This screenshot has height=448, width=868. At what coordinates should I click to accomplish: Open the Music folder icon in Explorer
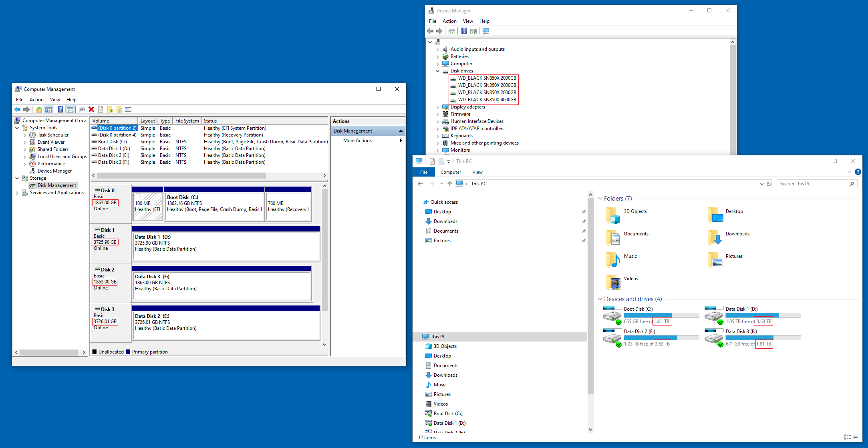point(613,260)
